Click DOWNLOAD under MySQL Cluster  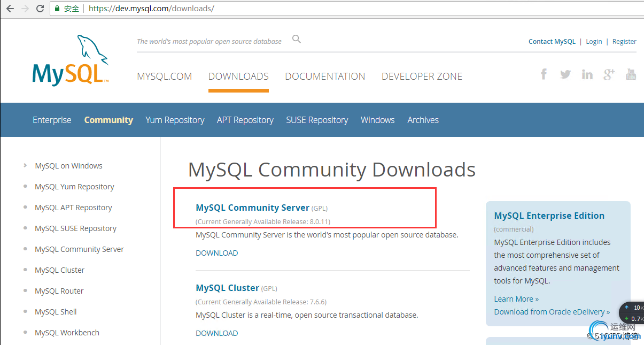(x=217, y=333)
